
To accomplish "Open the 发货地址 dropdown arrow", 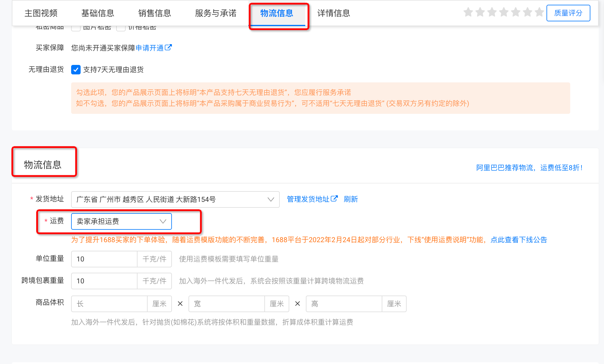I will tap(270, 199).
